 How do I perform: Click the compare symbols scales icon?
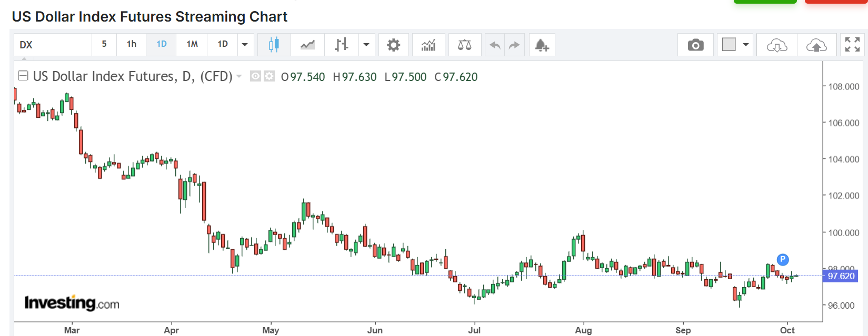click(x=464, y=45)
